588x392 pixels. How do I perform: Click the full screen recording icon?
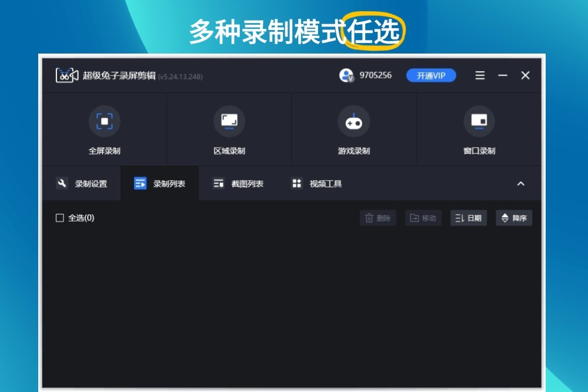point(104,121)
